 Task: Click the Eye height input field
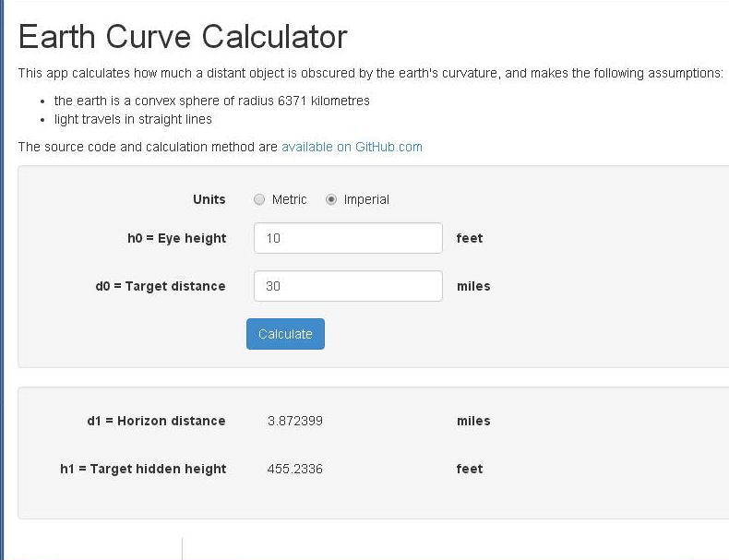pyautogui.click(x=348, y=238)
